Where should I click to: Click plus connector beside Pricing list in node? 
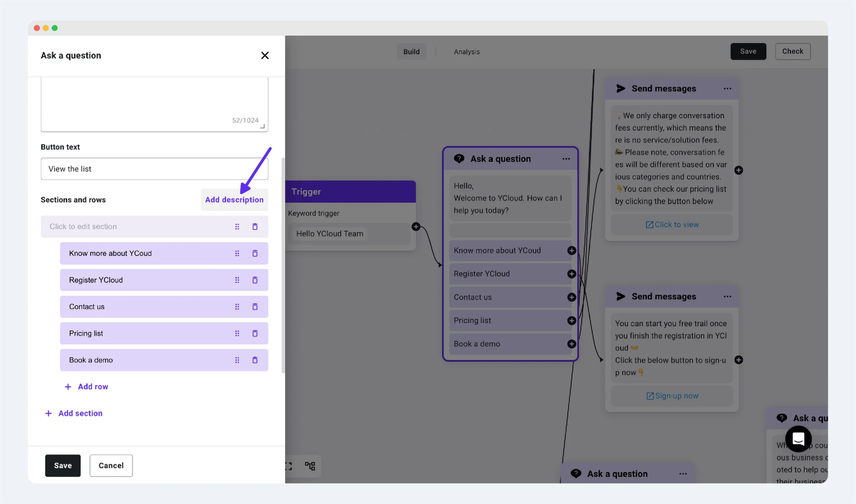pyautogui.click(x=571, y=321)
